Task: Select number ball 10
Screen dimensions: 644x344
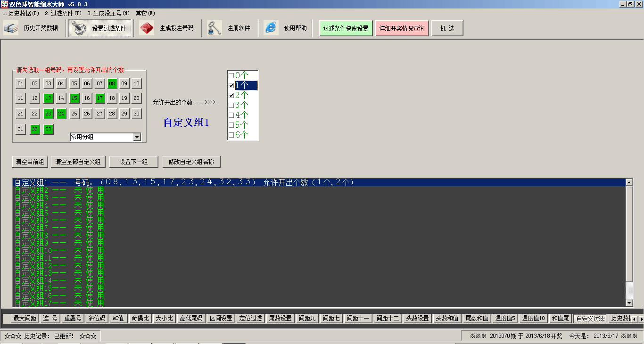Action: (136, 84)
